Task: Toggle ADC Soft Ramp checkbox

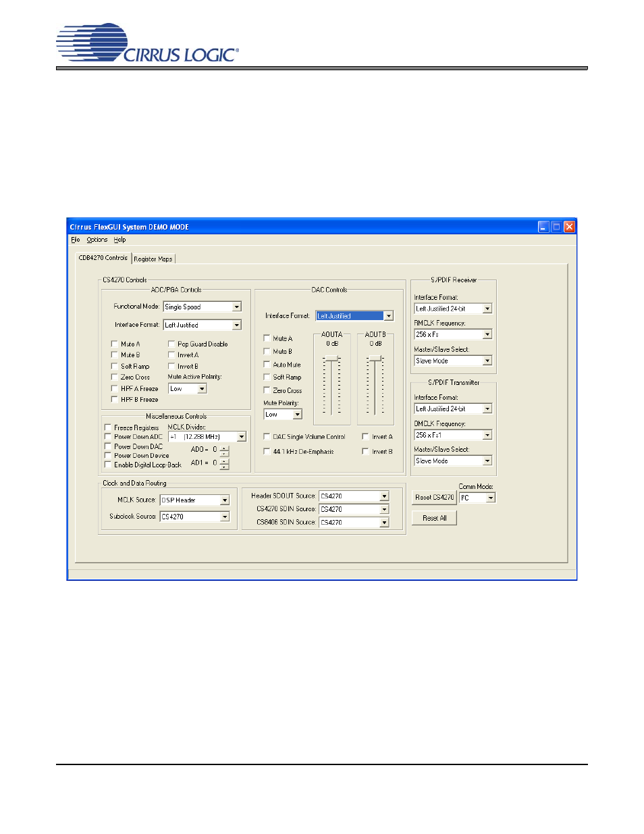Action: [115, 366]
